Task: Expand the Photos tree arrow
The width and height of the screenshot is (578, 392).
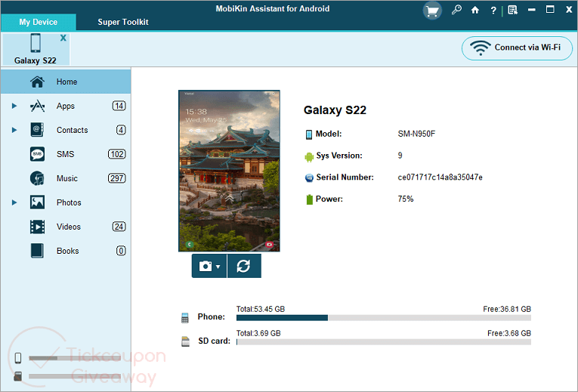Action: click(x=14, y=202)
